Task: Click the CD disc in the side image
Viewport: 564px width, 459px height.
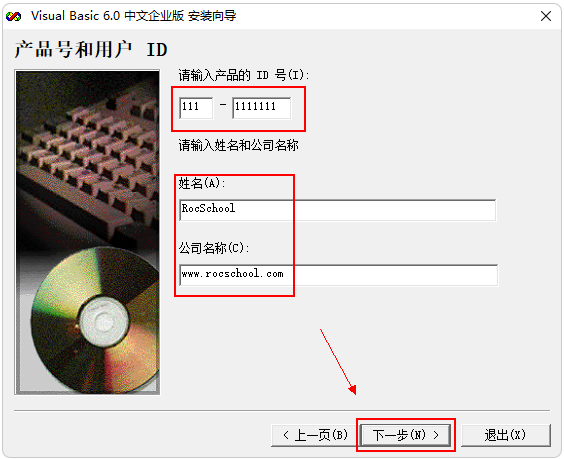Action: click(96, 319)
